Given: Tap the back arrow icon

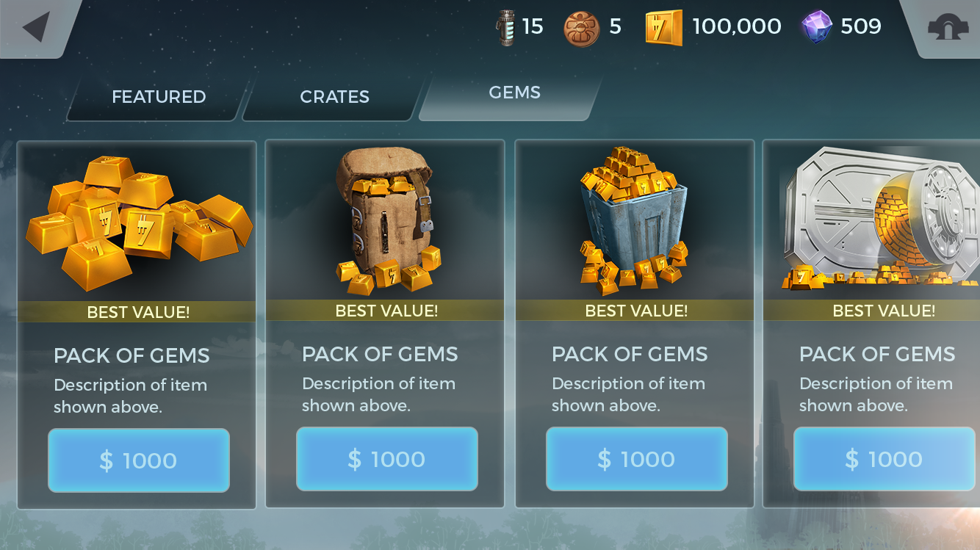Looking at the screenshot, I should pos(35,27).
